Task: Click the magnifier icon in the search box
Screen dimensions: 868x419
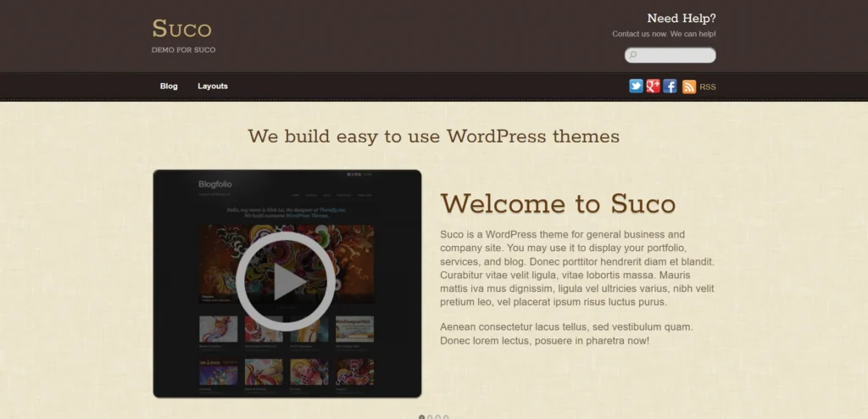Action: point(633,55)
